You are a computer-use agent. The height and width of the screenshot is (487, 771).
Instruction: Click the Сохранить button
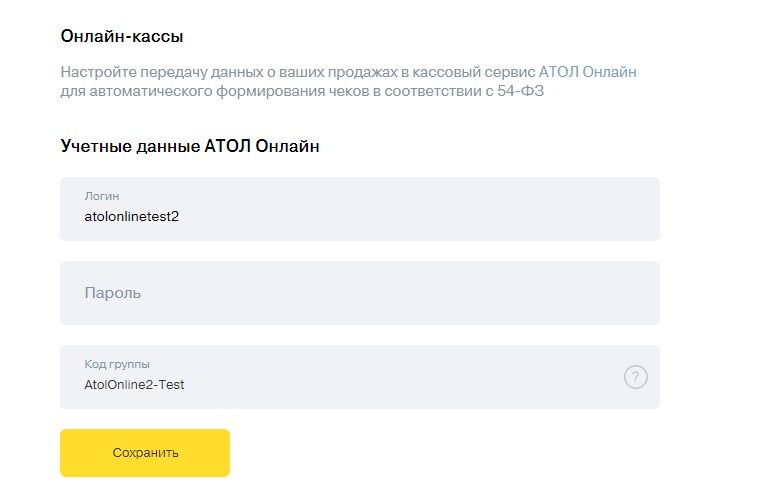pyautogui.click(x=145, y=453)
